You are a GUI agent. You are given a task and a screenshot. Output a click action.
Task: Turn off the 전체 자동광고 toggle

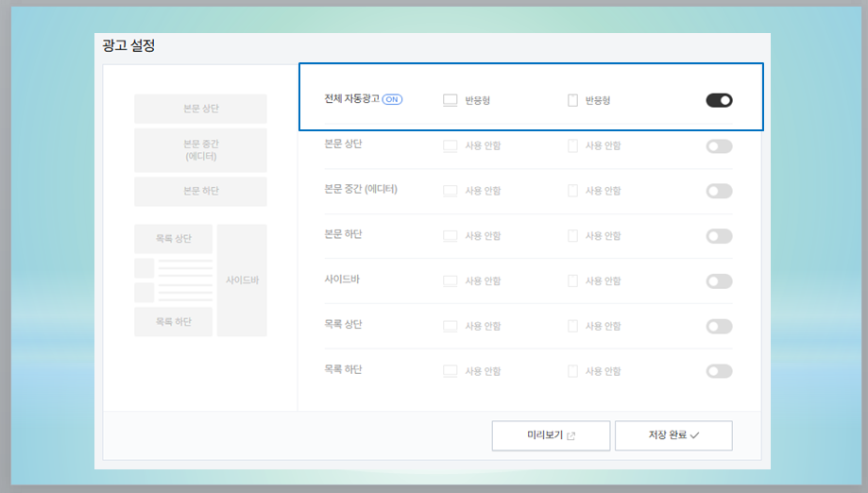point(719,100)
